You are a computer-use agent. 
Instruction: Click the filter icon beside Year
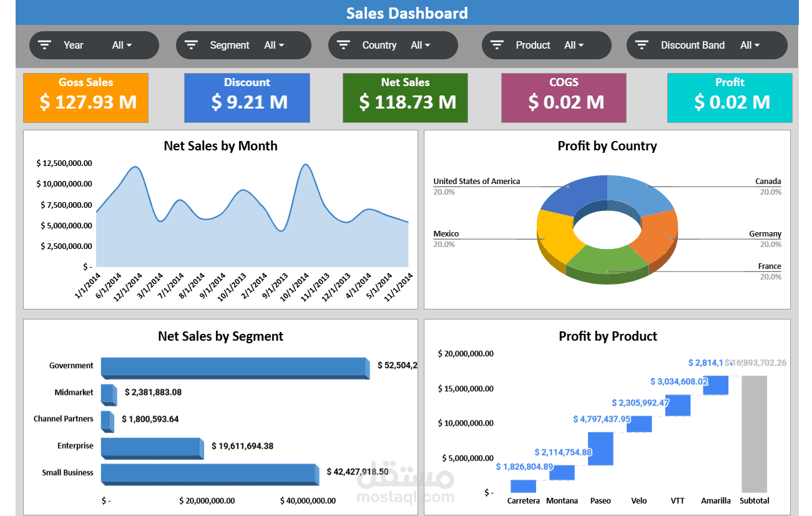[44, 45]
